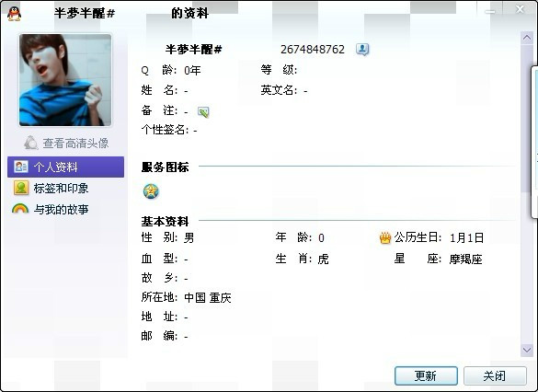Click the 更新 button
The image size is (538, 392).
coord(426,375)
